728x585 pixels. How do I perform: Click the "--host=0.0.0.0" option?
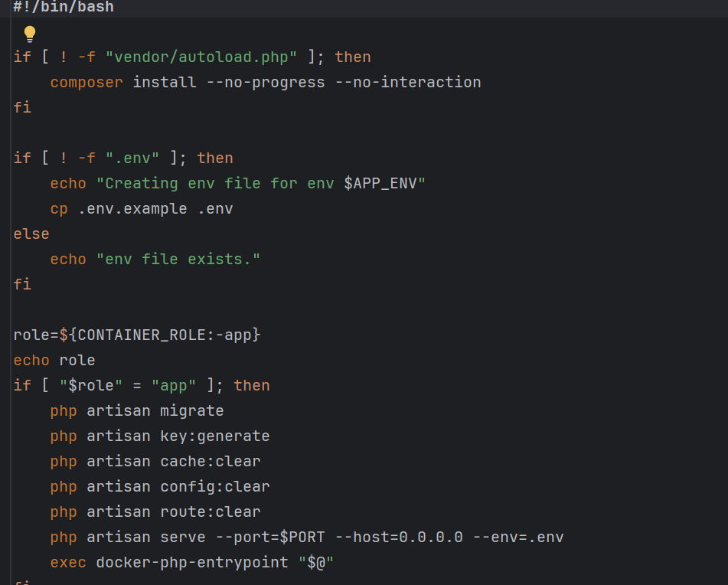(x=399, y=538)
